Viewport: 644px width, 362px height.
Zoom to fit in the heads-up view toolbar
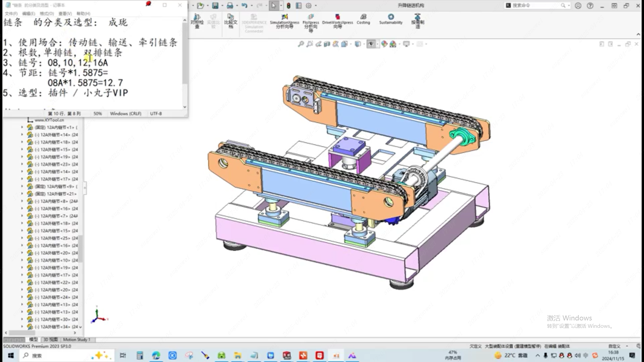[301, 44]
